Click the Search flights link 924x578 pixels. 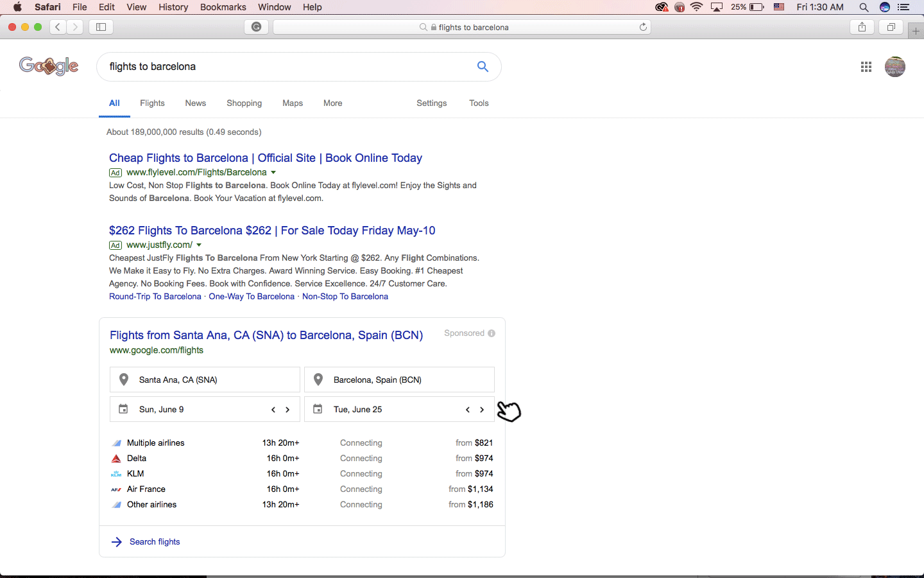click(155, 542)
